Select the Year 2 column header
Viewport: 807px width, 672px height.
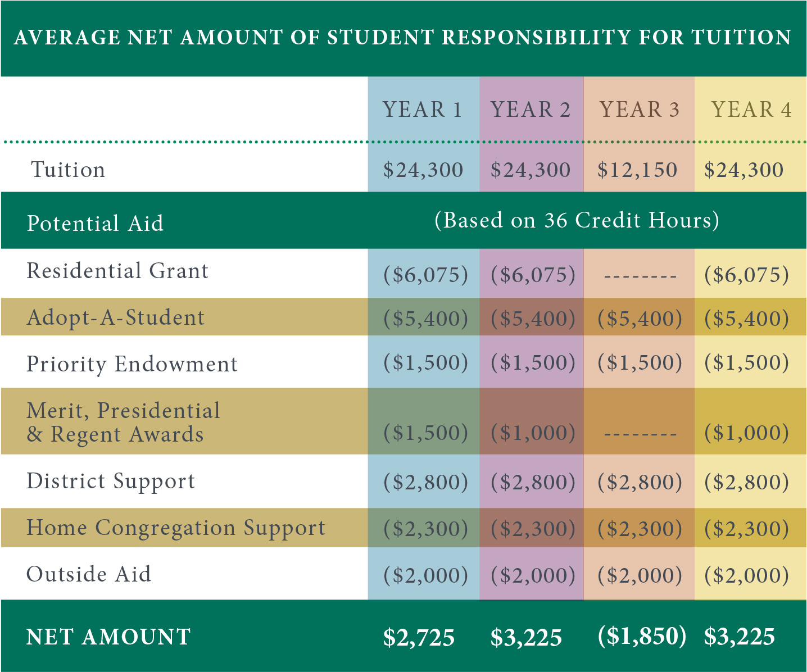pyautogui.click(x=531, y=110)
